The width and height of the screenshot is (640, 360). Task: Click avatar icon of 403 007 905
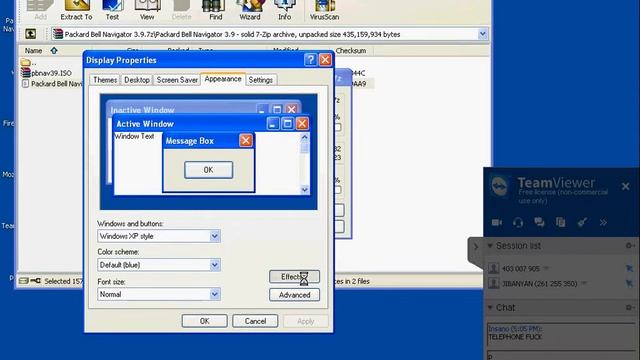(493, 268)
